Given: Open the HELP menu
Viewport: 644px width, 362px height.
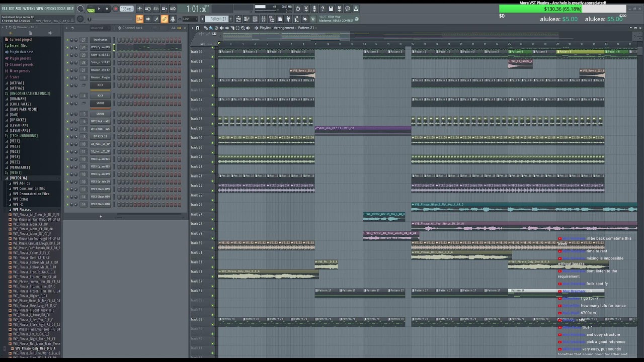Looking at the screenshot, I should (x=70, y=9).
